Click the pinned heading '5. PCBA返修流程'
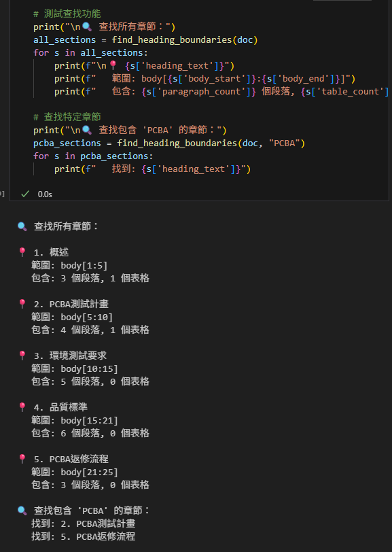Image resolution: width=392 pixels, height=552 pixels. tap(71, 460)
